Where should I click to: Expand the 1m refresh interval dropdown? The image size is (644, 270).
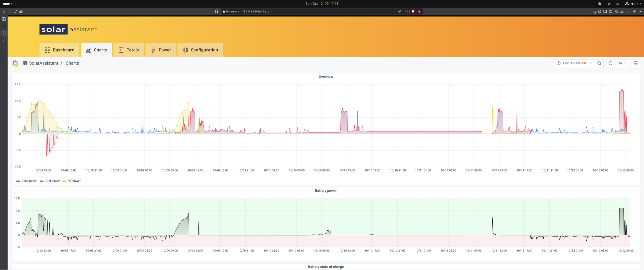click(x=622, y=63)
